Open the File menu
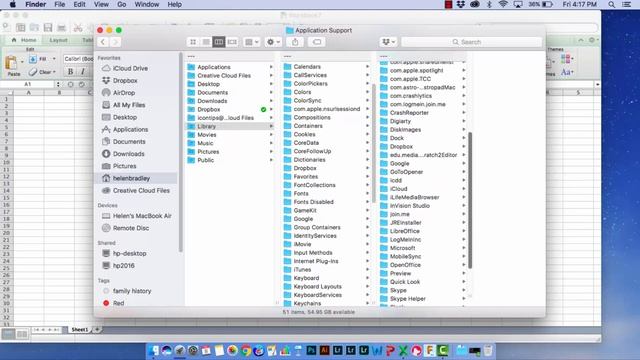 tap(60, 4)
